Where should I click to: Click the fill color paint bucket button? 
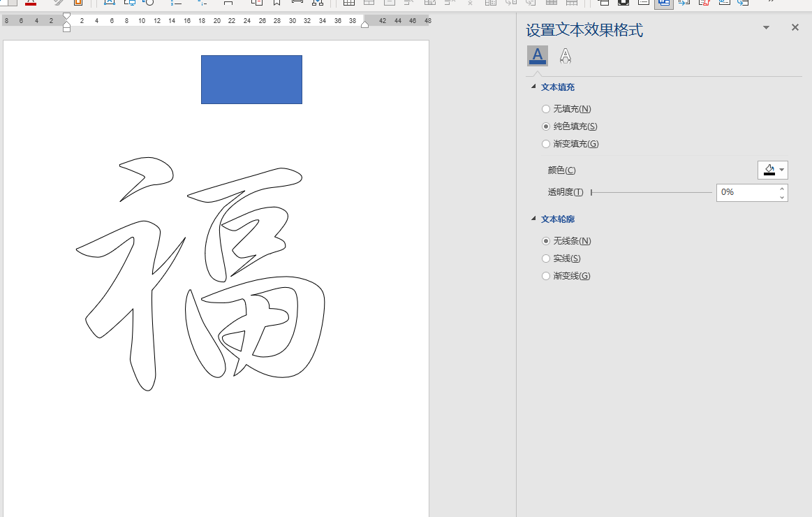coord(769,170)
